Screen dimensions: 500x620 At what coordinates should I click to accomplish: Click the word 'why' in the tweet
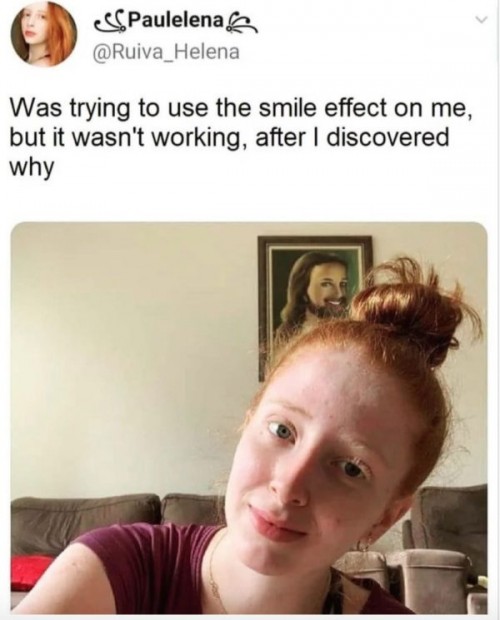click(30, 168)
